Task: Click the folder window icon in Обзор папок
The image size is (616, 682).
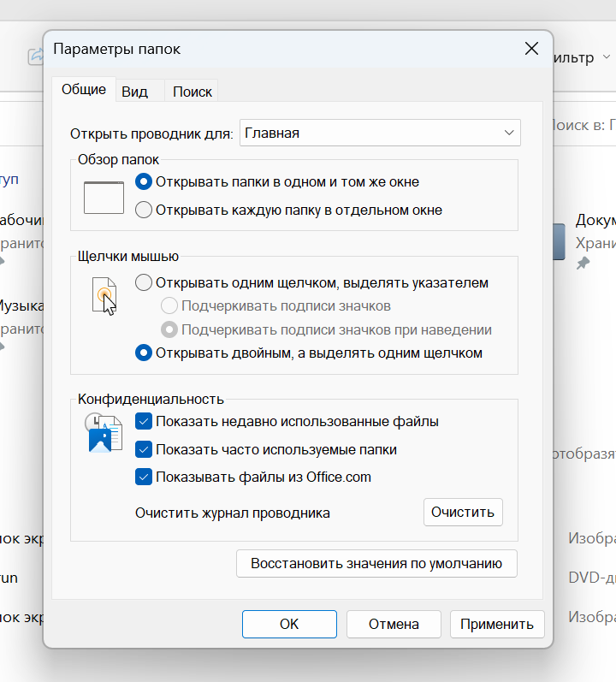Action: (104, 197)
